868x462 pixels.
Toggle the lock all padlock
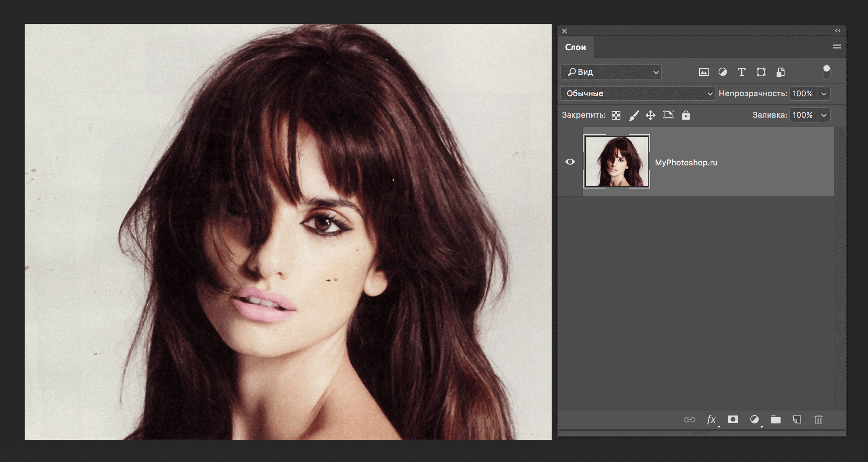pos(686,115)
